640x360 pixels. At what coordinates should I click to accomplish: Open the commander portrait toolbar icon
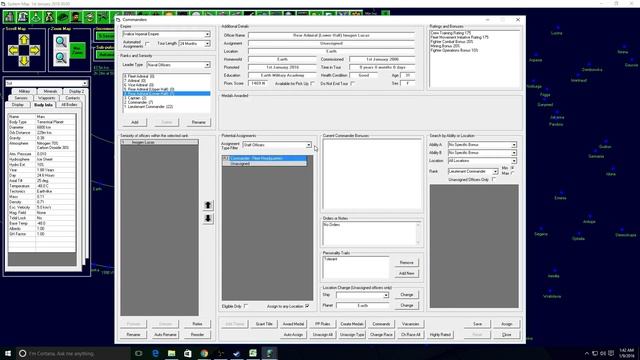pos(76,17)
